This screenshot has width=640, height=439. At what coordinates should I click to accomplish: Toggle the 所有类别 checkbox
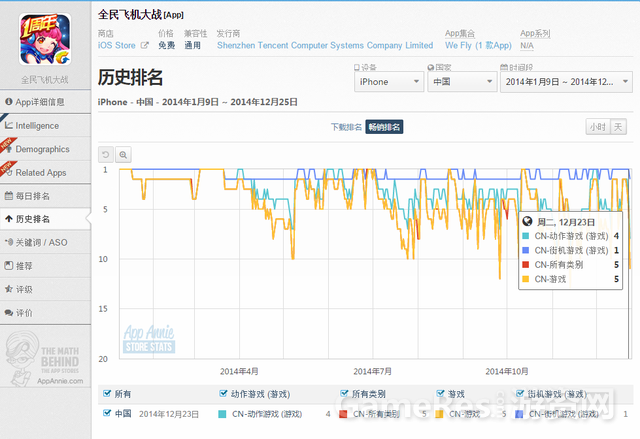point(344,393)
